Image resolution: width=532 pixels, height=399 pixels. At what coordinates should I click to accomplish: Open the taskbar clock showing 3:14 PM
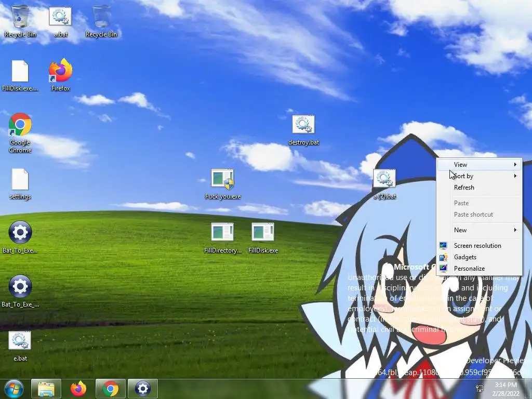[506, 389]
